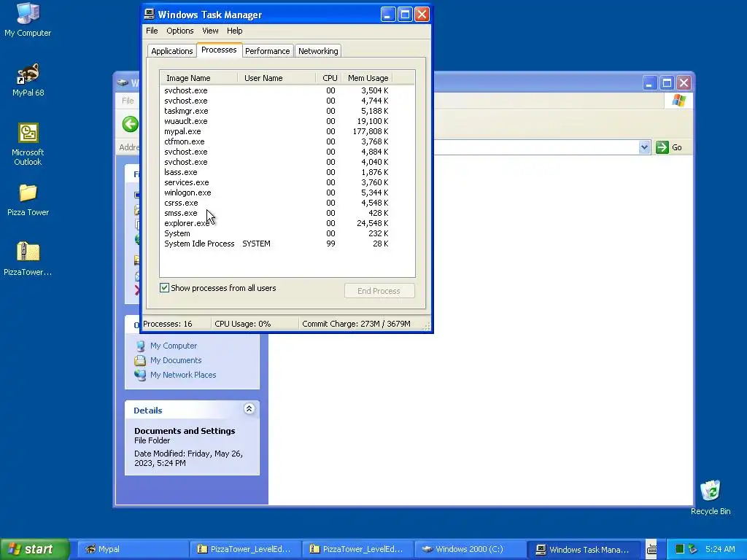Select the Recycle Bin icon
The height and width of the screenshot is (560, 747).
tap(711, 497)
